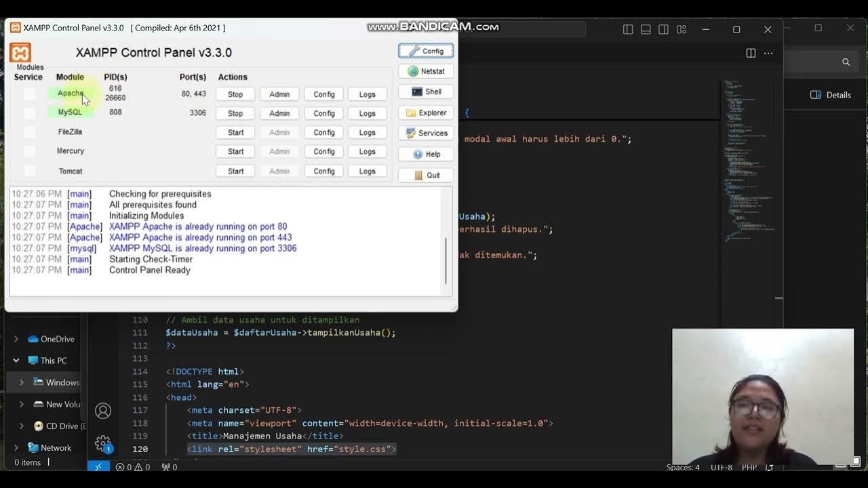The image size is (868, 488).
Task: Open Tomcat Config menu
Action: 324,171
